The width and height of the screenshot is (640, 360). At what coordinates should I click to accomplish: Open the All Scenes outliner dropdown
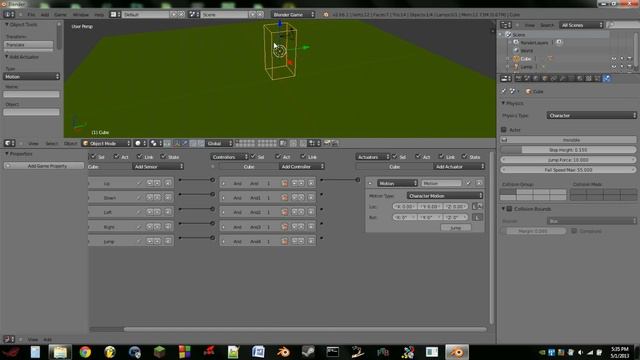pos(581,25)
